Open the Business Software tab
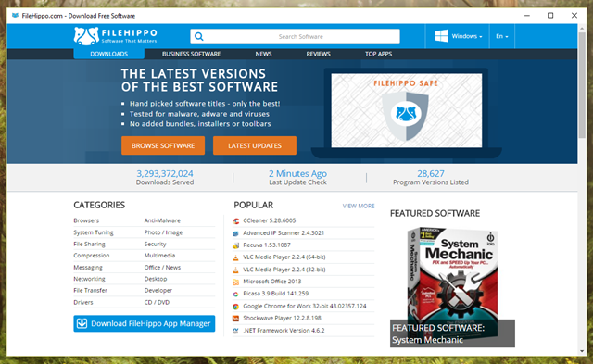Viewport: 593px width, 364px height. click(x=192, y=54)
